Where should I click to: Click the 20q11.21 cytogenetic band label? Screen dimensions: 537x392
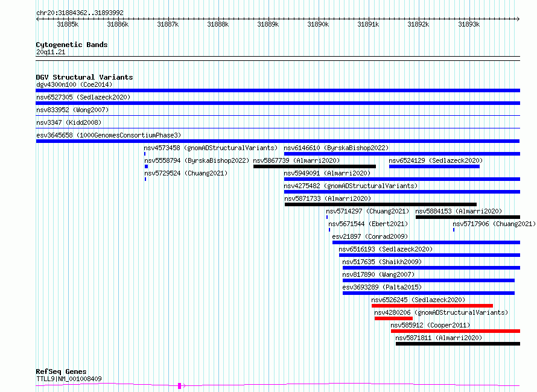[x=51, y=52]
